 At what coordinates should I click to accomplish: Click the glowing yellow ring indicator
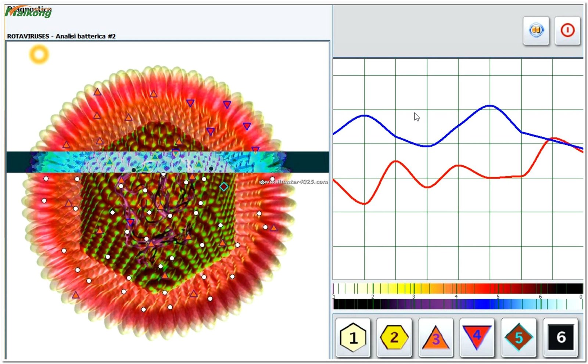[x=39, y=54]
